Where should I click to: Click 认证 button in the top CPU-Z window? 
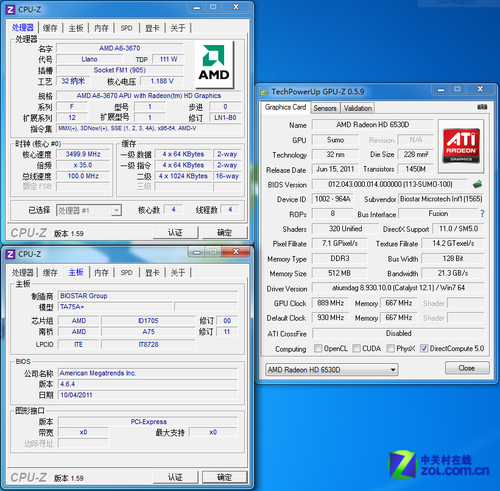tap(175, 232)
